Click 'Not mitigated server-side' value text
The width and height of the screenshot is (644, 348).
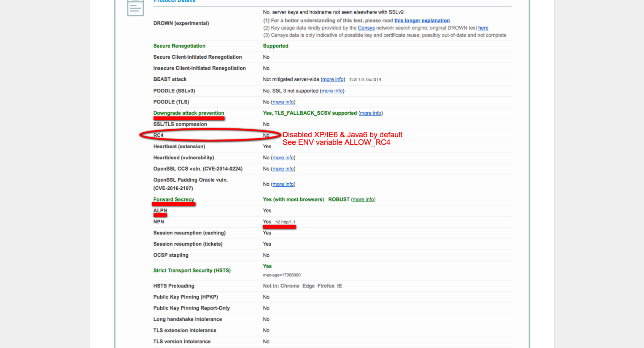(291, 79)
